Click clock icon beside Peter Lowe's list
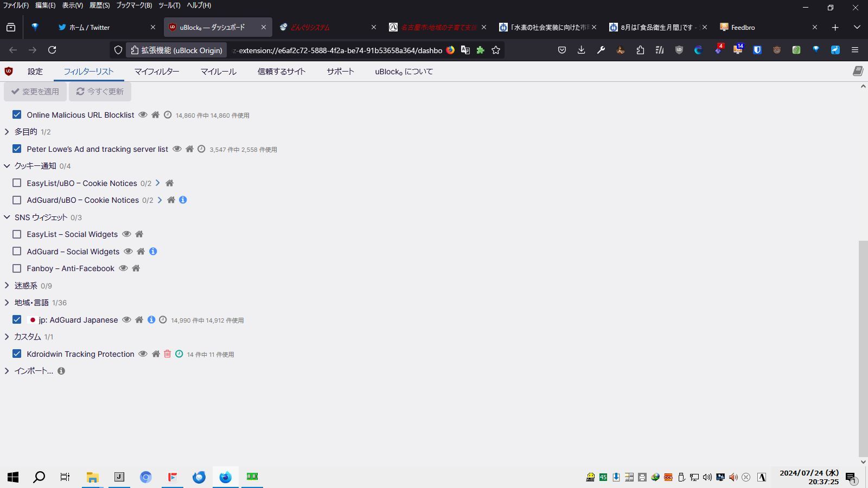 point(201,149)
